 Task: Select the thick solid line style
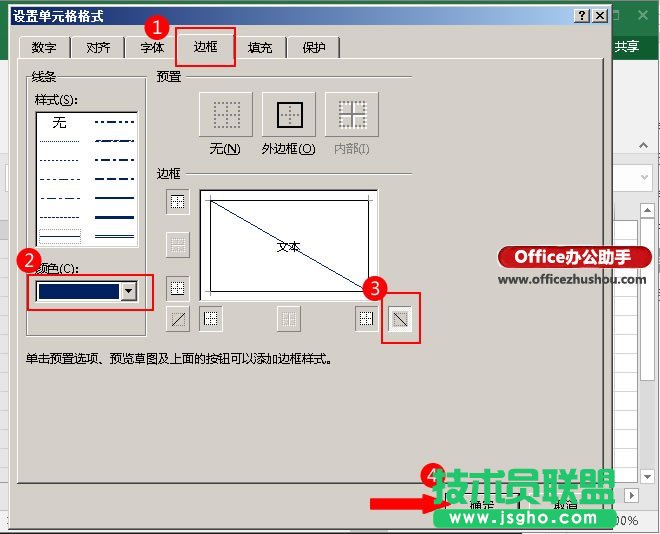coord(114,218)
